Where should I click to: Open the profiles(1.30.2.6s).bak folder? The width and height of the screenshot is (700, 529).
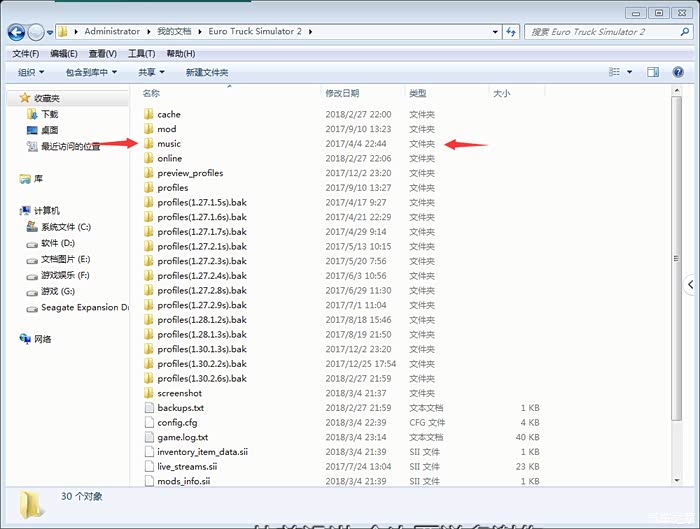point(201,379)
